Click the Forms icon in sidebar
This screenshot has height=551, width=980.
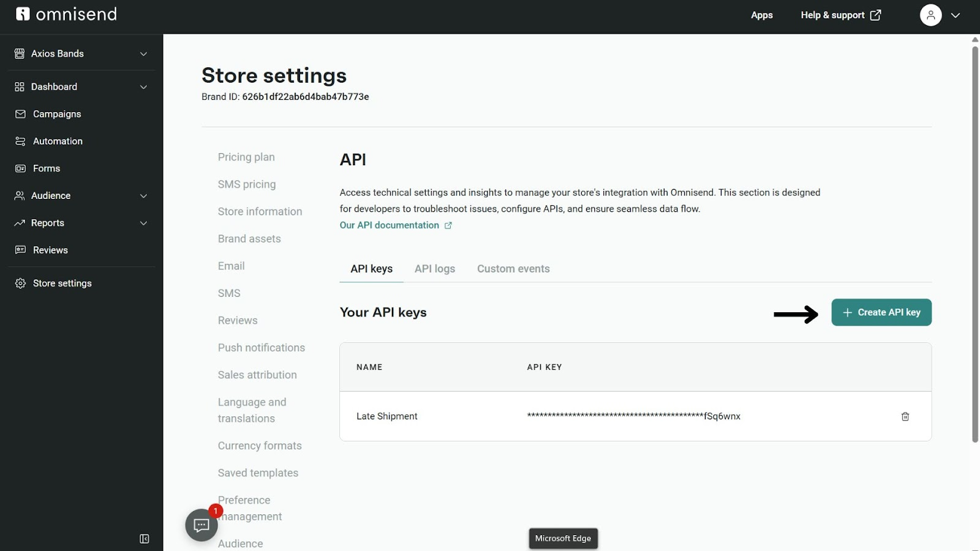(x=20, y=168)
